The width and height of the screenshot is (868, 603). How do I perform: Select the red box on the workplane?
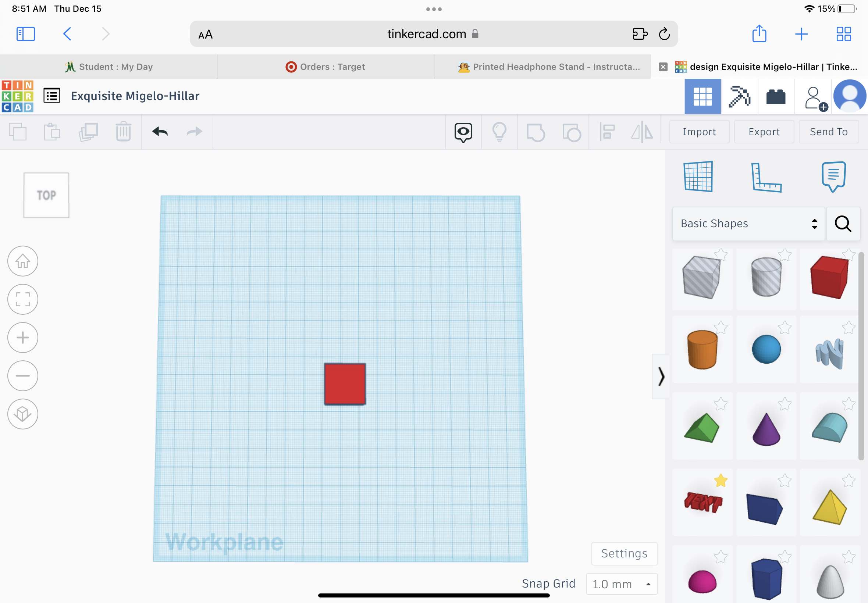[345, 384]
